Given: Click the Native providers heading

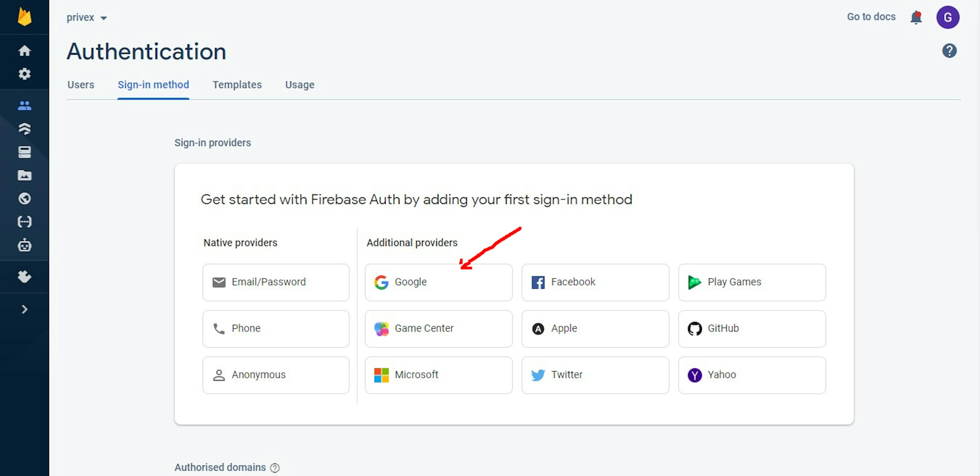Looking at the screenshot, I should click(x=240, y=242).
